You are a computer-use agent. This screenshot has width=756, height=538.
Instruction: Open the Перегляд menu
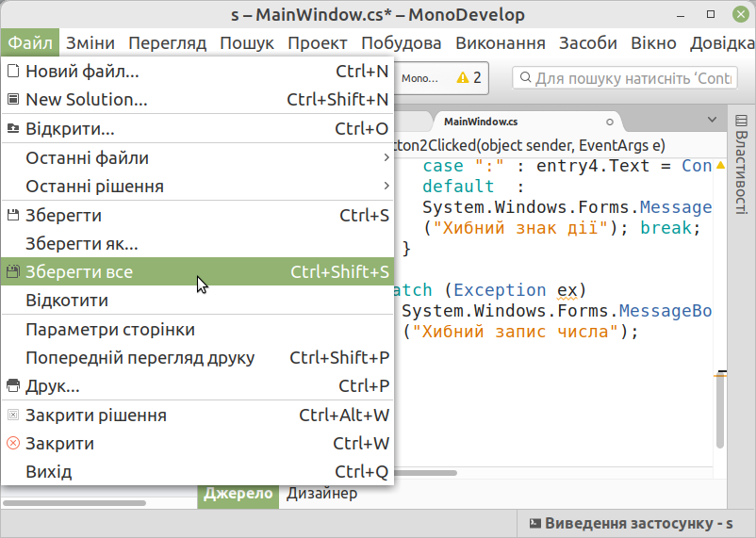167,43
